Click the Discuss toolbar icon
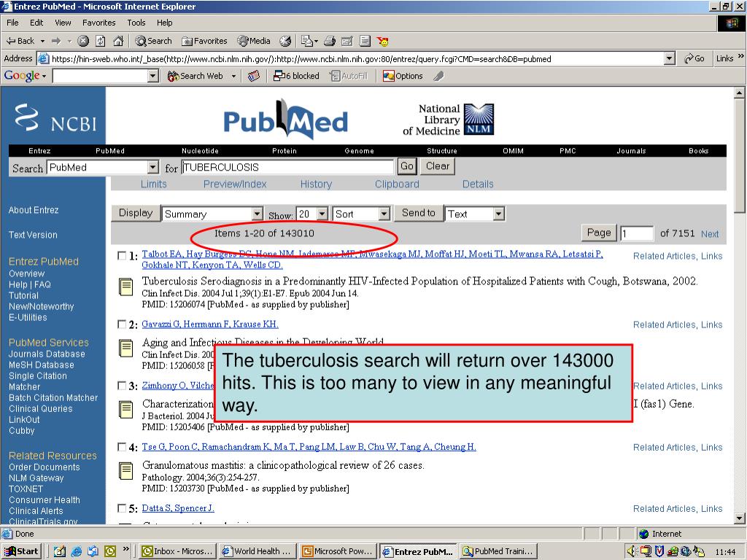The image size is (747, 560). (365, 41)
